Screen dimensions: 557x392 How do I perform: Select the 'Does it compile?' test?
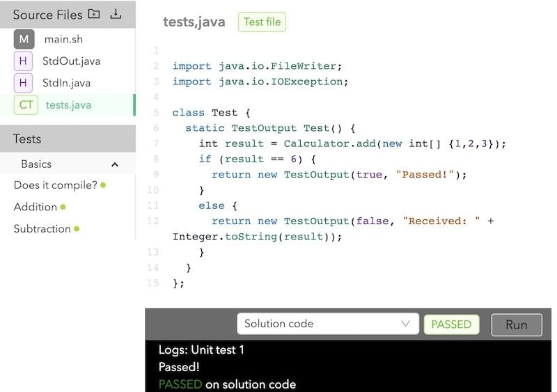pyautogui.click(x=56, y=185)
